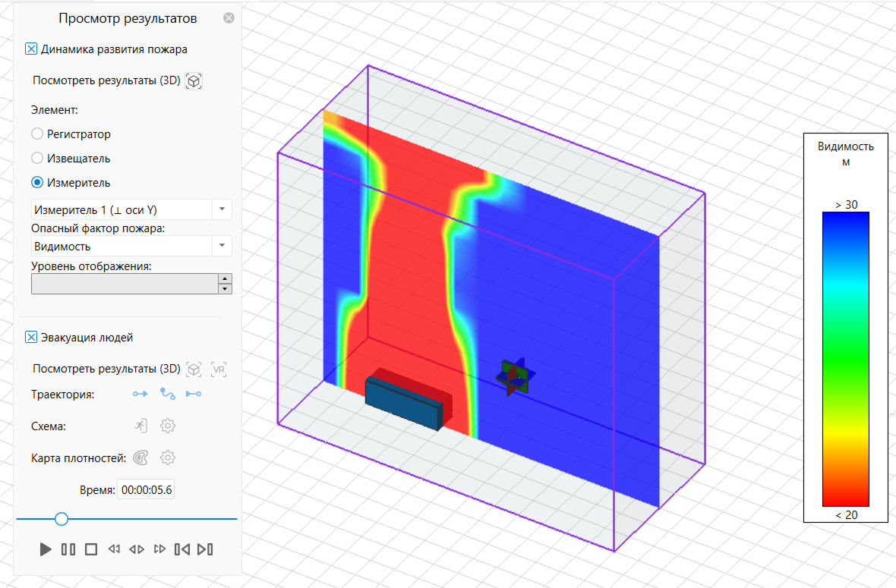Jump to the end of the playback
The height and width of the screenshot is (588, 896).
coord(205,549)
